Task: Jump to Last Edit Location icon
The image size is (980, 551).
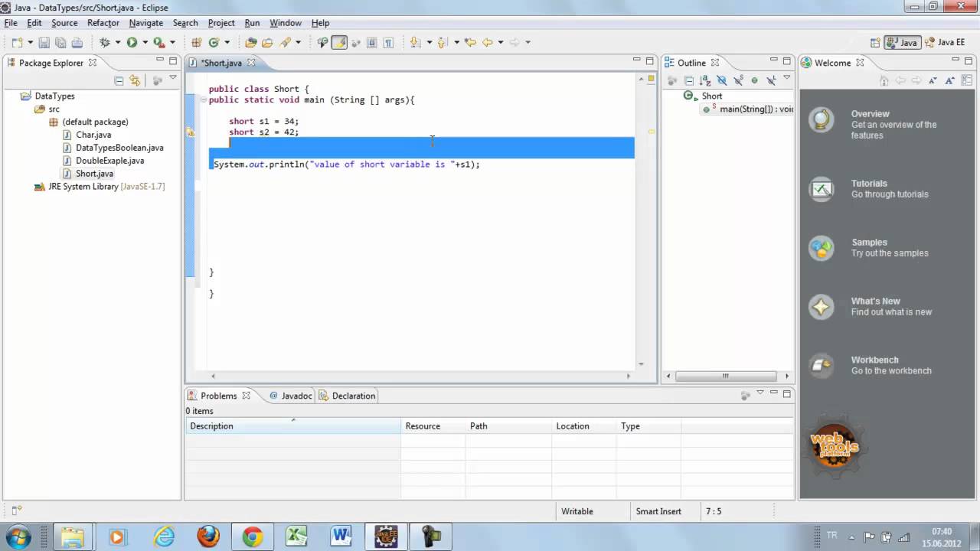Action: click(470, 43)
